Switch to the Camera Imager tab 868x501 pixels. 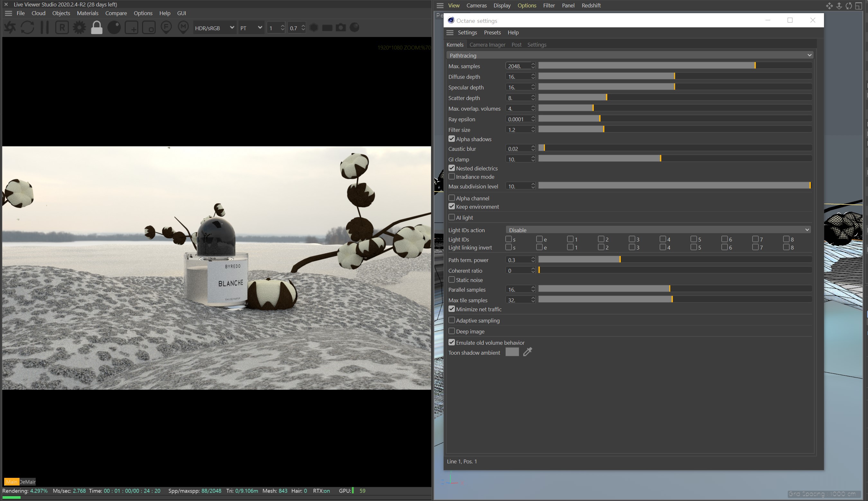coord(487,45)
